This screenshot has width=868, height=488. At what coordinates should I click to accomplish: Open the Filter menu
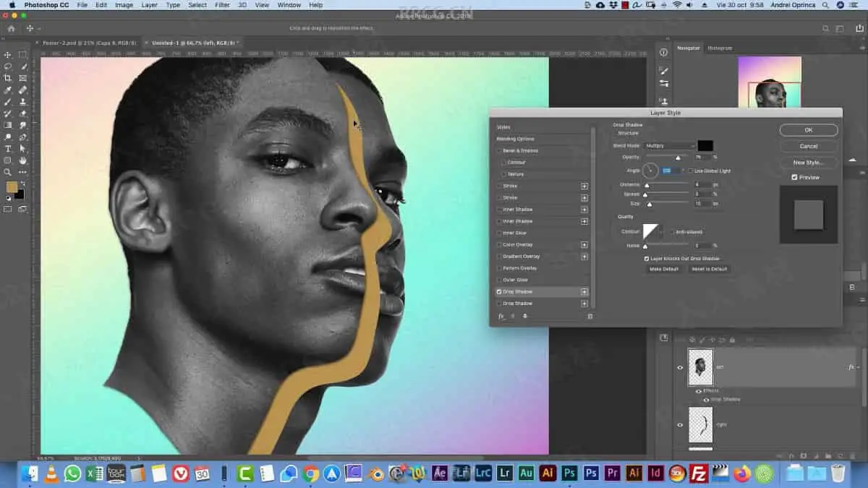(x=222, y=5)
